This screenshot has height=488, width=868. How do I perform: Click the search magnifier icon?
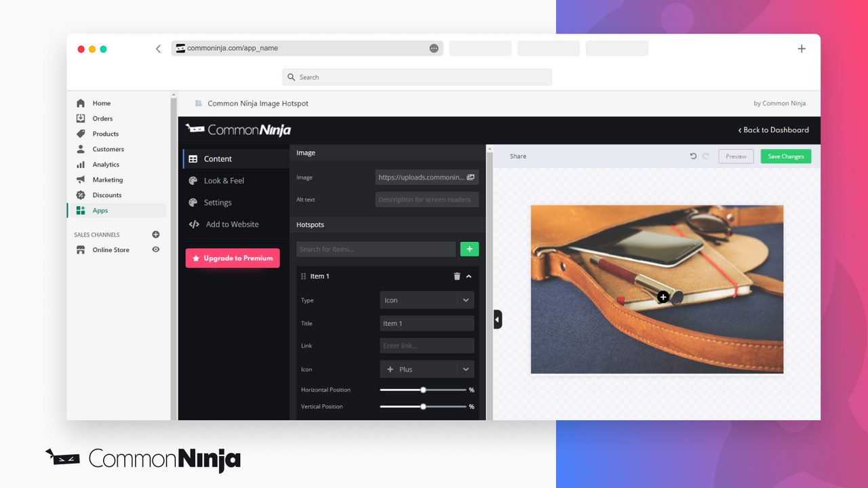pos(292,77)
